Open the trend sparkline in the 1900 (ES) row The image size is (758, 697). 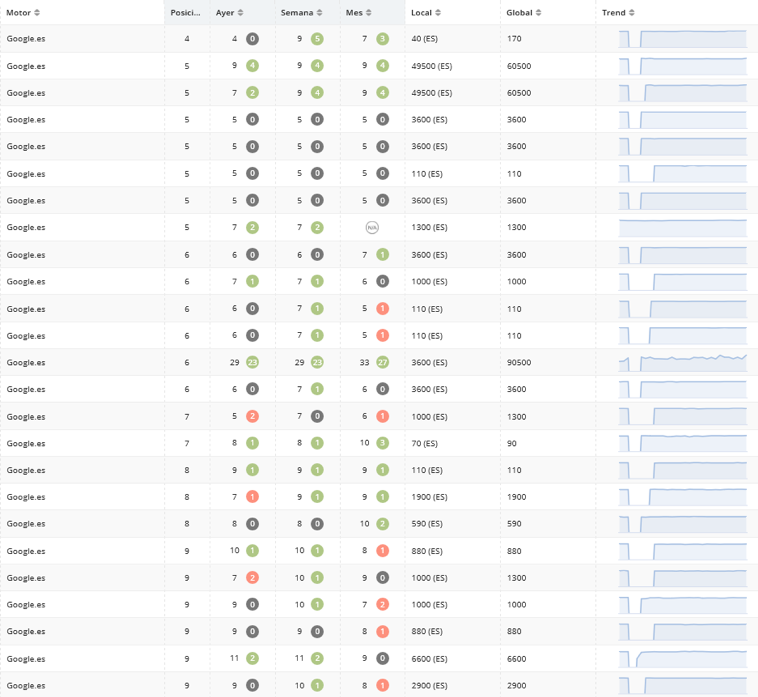(x=683, y=497)
